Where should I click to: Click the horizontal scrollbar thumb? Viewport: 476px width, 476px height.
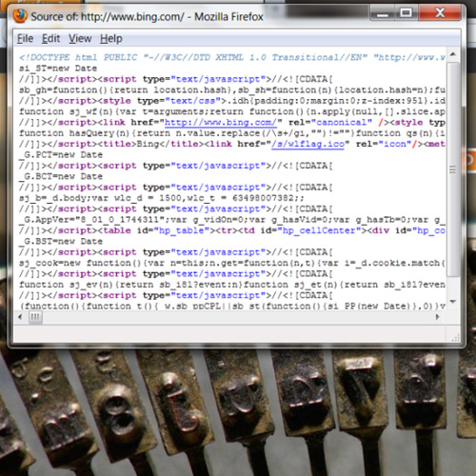tap(35, 317)
